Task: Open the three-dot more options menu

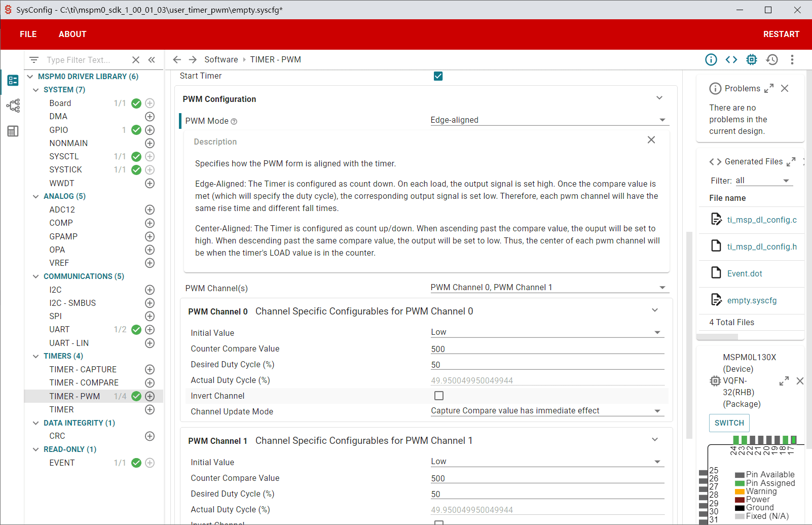Action: coord(792,60)
